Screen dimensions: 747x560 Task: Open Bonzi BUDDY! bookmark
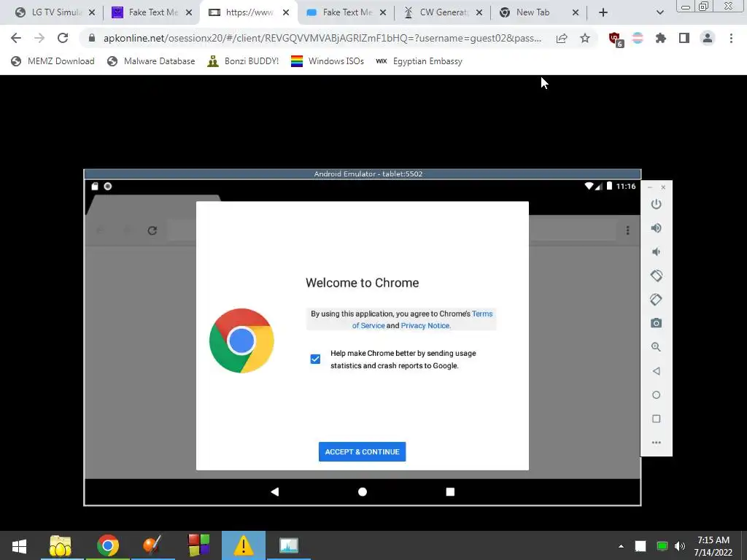(x=243, y=61)
